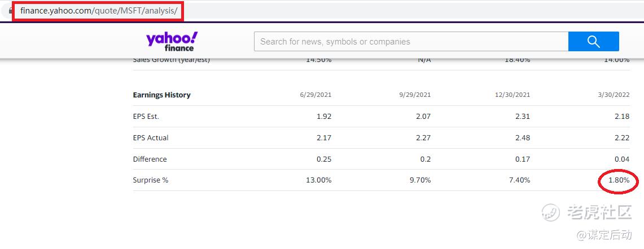Click the Difference value 0.25
The width and height of the screenshot is (644, 249).
pos(324,159)
